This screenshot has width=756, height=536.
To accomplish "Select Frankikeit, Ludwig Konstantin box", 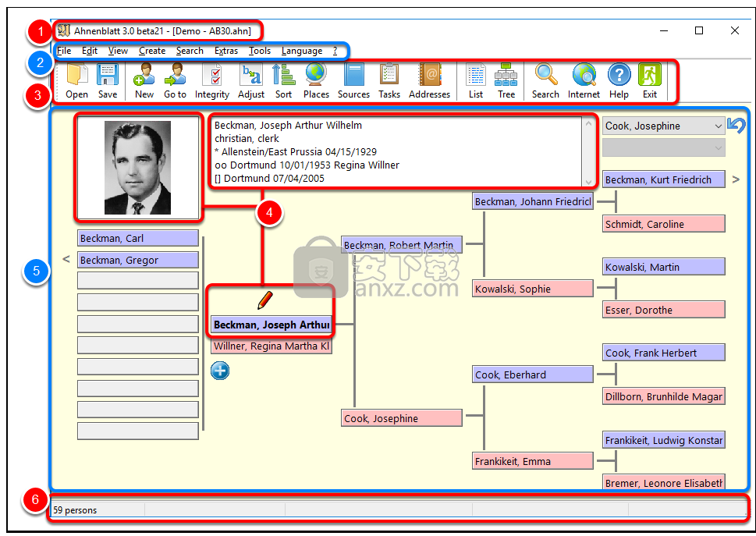I will point(664,439).
